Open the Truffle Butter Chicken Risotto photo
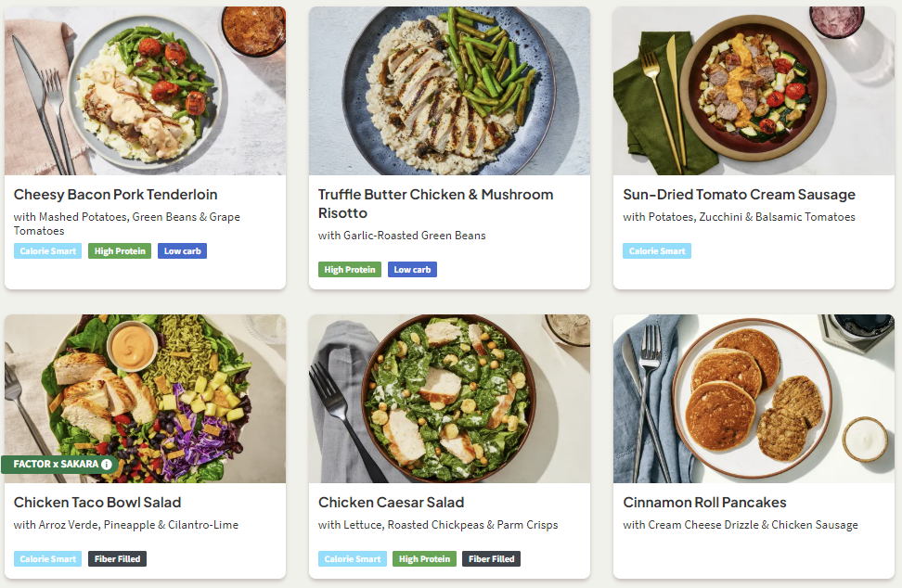 449,91
